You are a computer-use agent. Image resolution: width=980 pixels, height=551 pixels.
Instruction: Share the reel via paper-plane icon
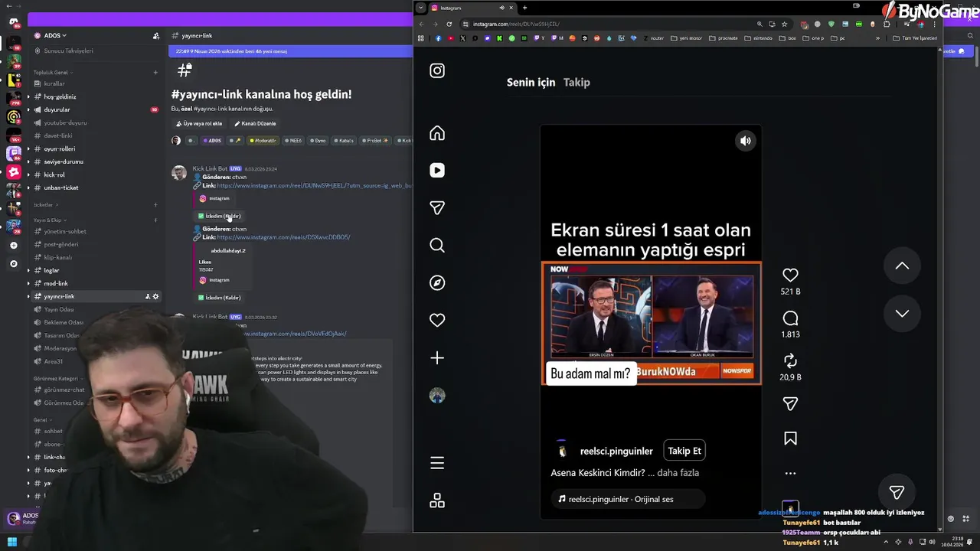click(790, 403)
